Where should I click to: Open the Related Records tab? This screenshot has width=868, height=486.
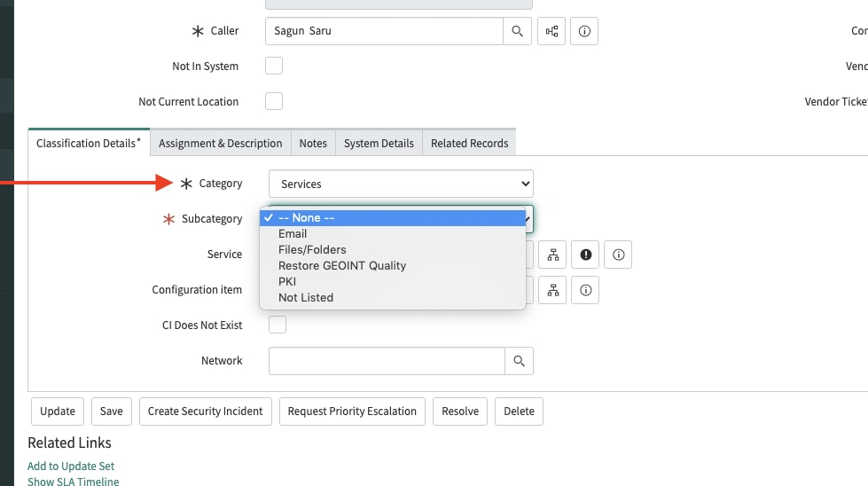pos(469,143)
